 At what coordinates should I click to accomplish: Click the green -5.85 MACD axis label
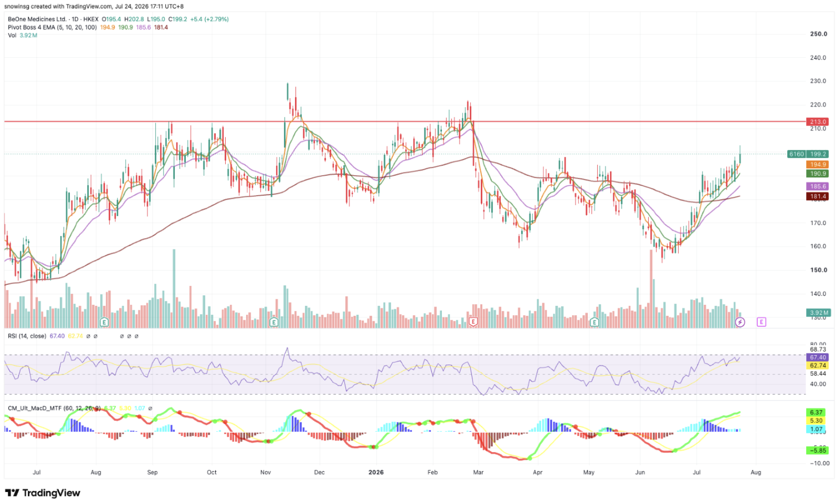[817, 450]
